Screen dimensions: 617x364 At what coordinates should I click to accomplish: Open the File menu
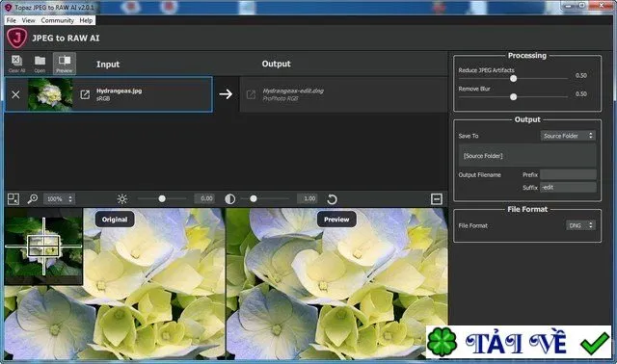click(x=12, y=20)
